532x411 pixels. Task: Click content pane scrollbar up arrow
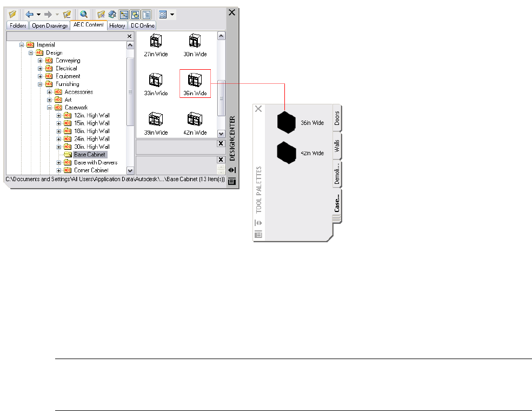pyautogui.click(x=221, y=36)
